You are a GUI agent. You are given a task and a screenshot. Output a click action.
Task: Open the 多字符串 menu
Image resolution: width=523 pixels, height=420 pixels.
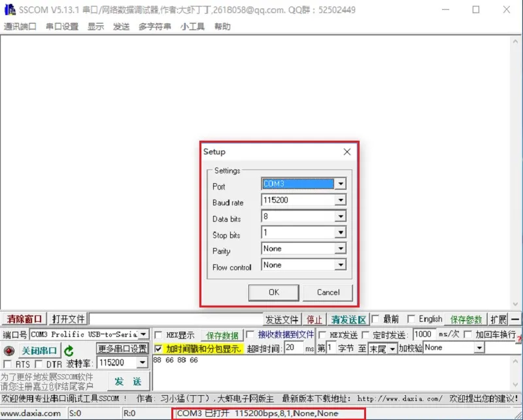[155, 26]
